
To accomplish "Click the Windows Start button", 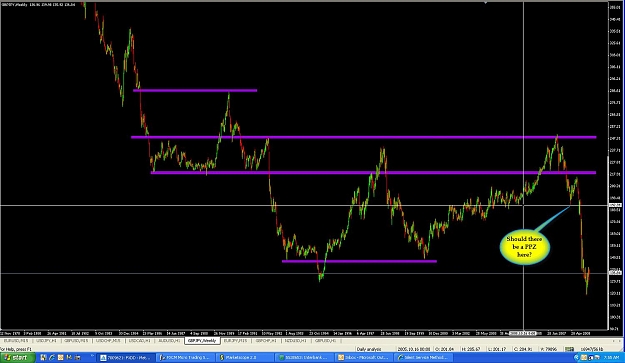I will pyautogui.click(x=17, y=357).
